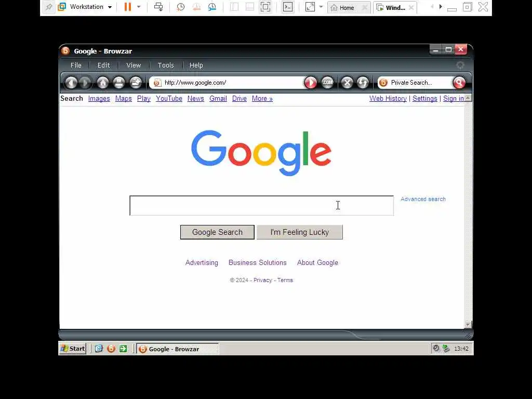The width and height of the screenshot is (532, 399).
Task: Show VMware sidebar library panel
Action: [234, 7]
